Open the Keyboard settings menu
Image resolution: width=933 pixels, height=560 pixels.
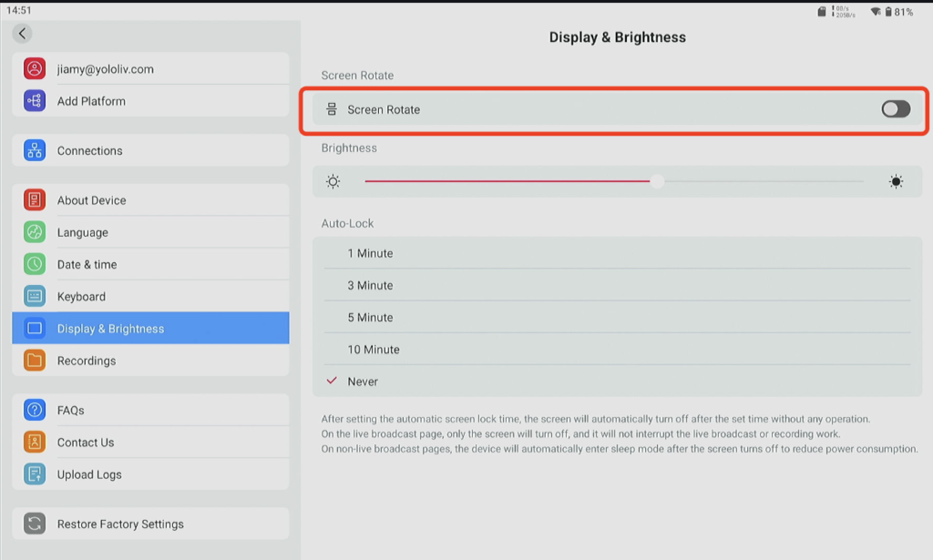[150, 296]
